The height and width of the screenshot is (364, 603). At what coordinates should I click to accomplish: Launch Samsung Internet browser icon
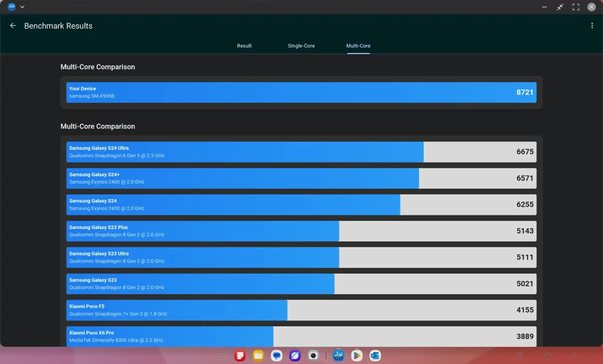click(x=295, y=356)
